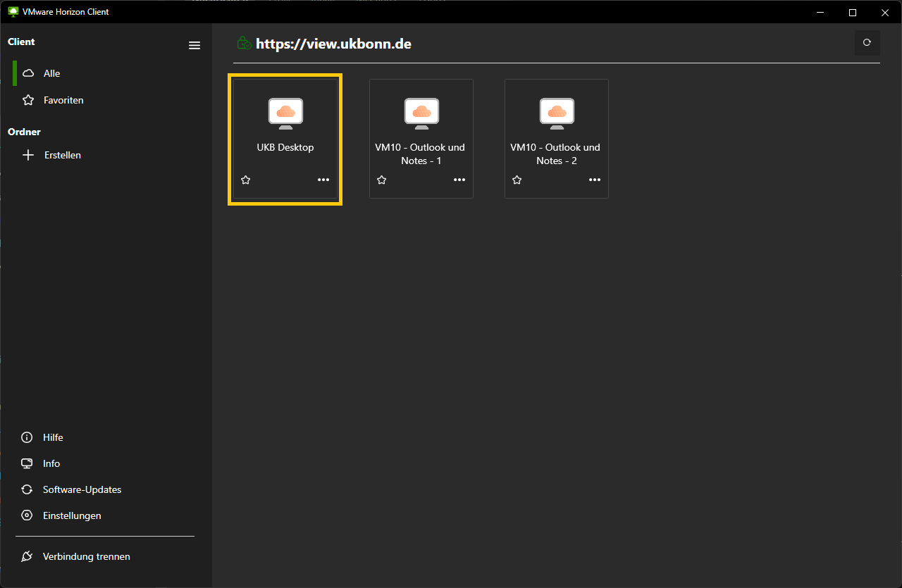Open the Favoriten list
Viewport: 902px width, 588px height.
pos(106,100)
